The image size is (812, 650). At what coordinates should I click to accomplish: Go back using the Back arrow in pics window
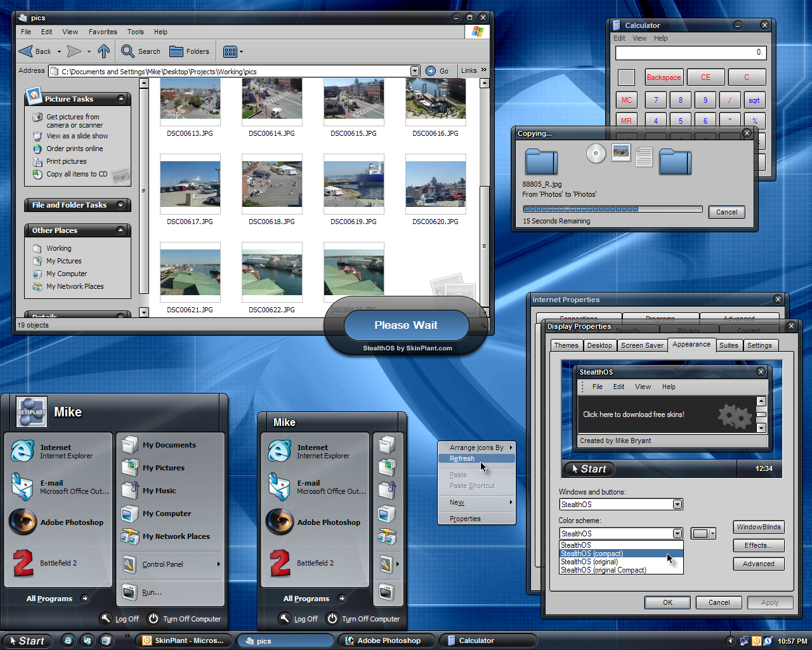pos(35,51)
